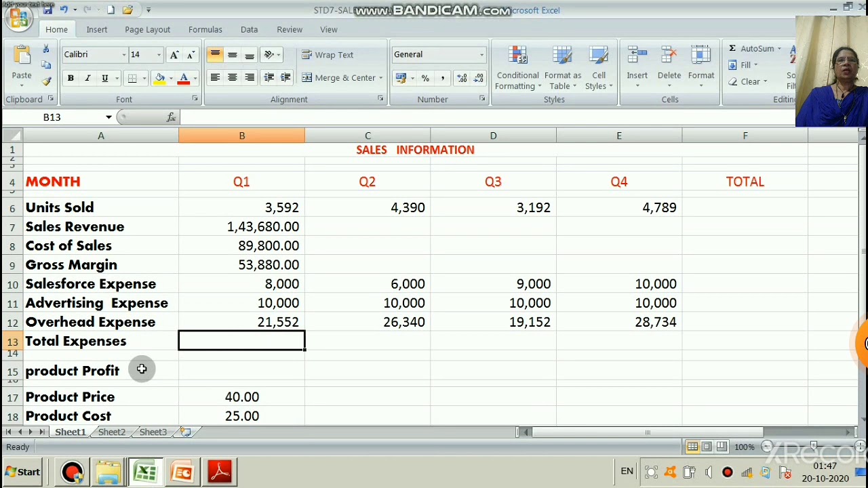Click the Cut scissors icon

tap(46, 49)
